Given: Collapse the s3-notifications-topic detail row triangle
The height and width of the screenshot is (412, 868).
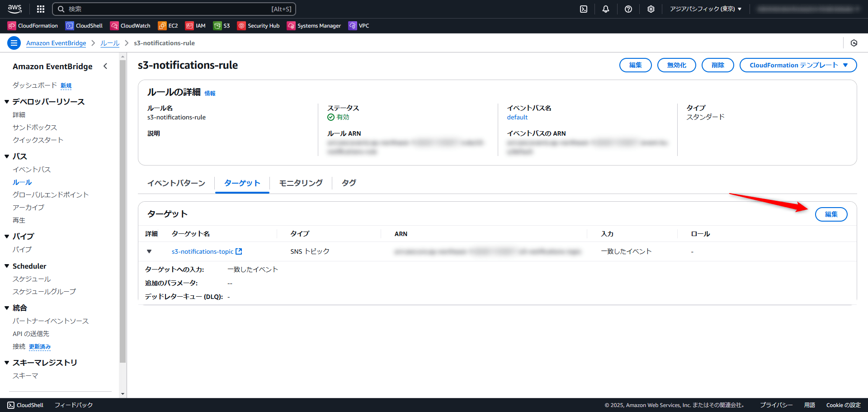Looking at the screenshot, I should tap(149, 251).
